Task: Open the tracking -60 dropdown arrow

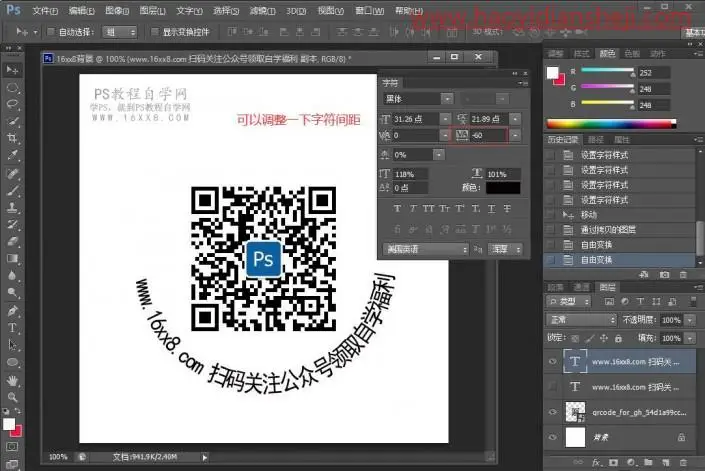Action: [x=515, y=135]
